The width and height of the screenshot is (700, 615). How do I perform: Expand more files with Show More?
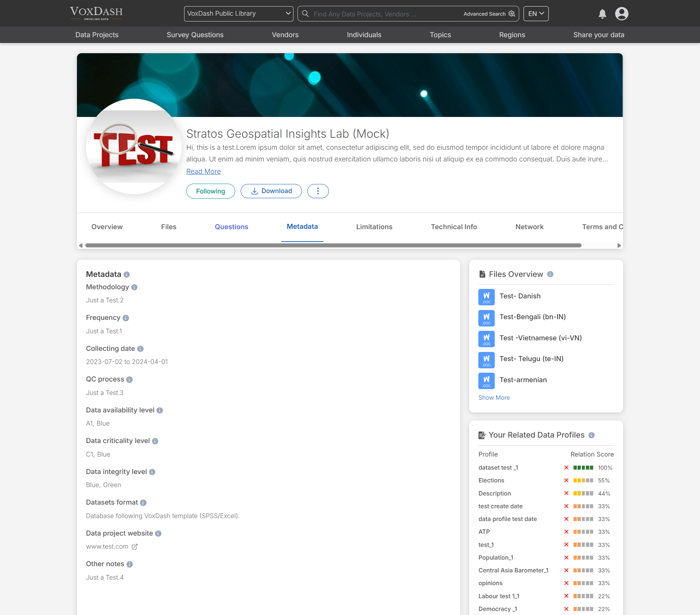(x=494, y=397)
